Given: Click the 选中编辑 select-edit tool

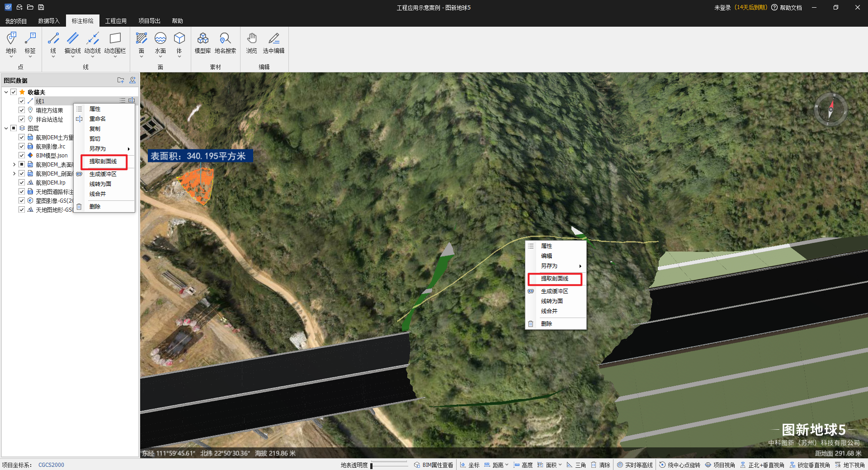Looking at the screenshot, I should (x=274, y=43).
